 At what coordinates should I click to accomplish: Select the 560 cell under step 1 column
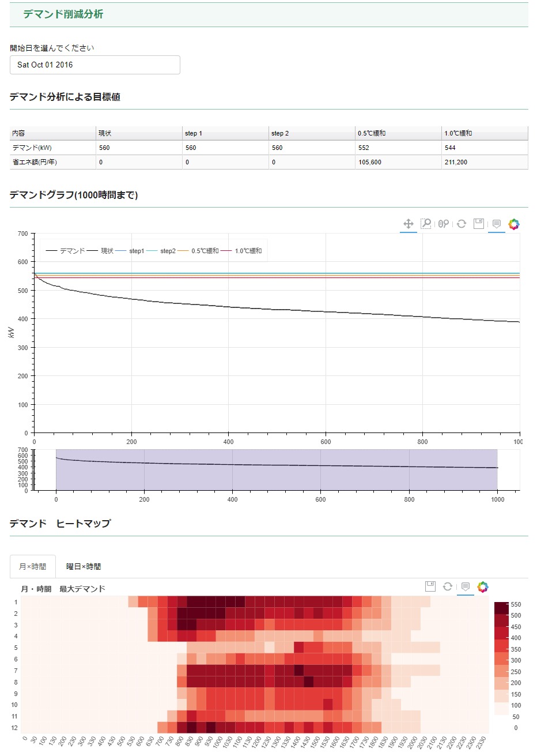pyautogui.click(x=225, y=148)
